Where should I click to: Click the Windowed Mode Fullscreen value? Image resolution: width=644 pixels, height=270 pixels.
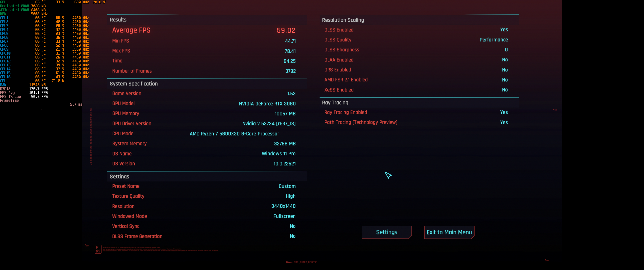click(284, 216)
